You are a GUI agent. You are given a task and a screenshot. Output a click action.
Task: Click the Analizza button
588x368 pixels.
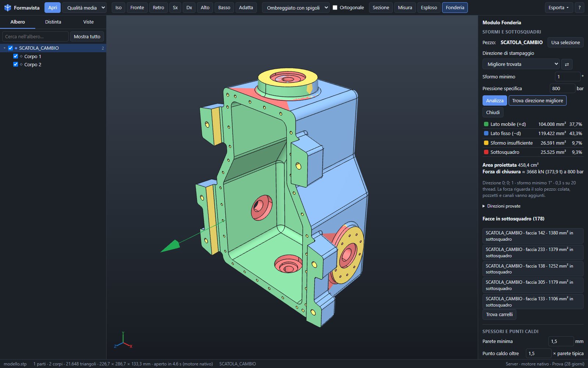point(495,100)
